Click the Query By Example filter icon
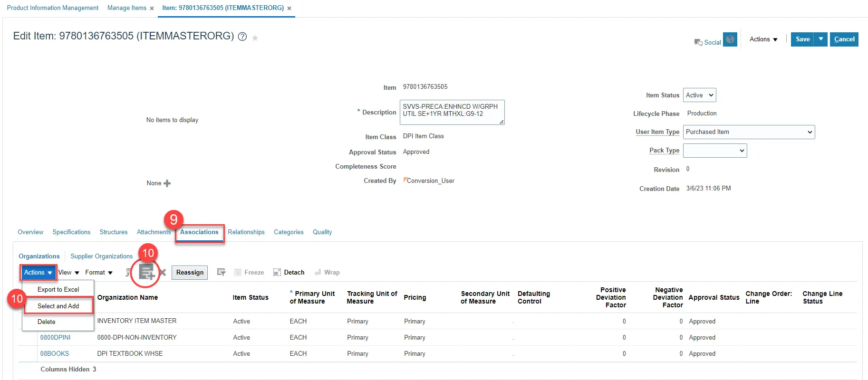The image size is (868, 380). coord(221,272)
